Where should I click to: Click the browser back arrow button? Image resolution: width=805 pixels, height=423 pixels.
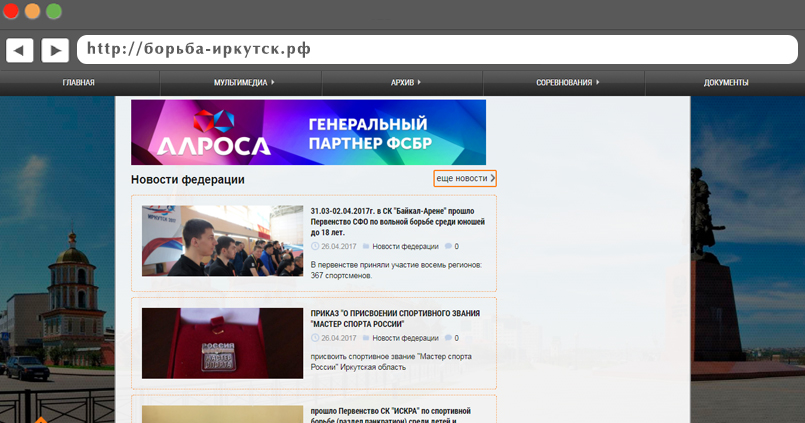pyautogui.click(x=20, y=50)
